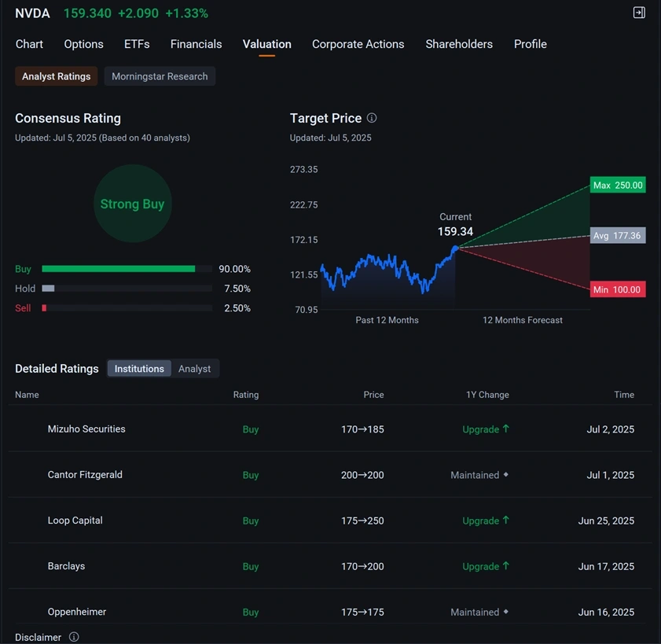Open the Target Price info icon
661x644 pixels.
pos(372,118)
